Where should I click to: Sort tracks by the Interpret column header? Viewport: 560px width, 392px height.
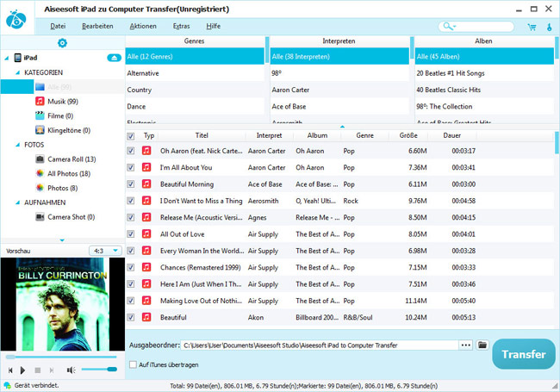(x=269, y=135)
